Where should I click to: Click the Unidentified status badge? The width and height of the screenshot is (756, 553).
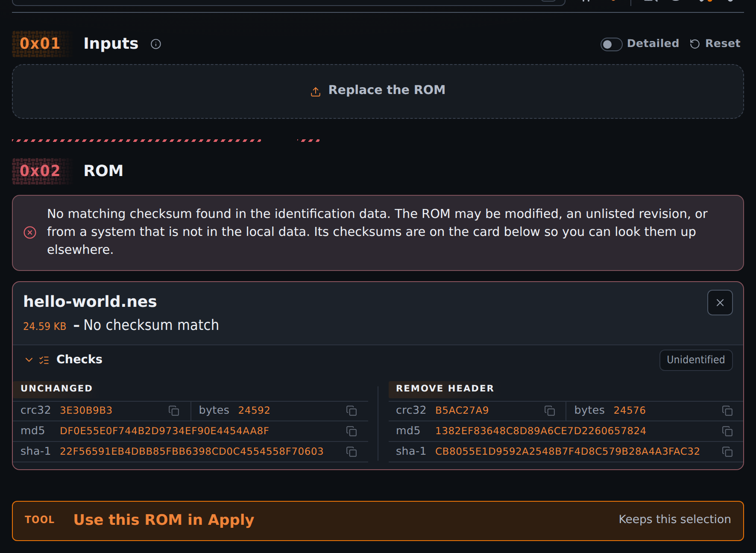(696, 360)
